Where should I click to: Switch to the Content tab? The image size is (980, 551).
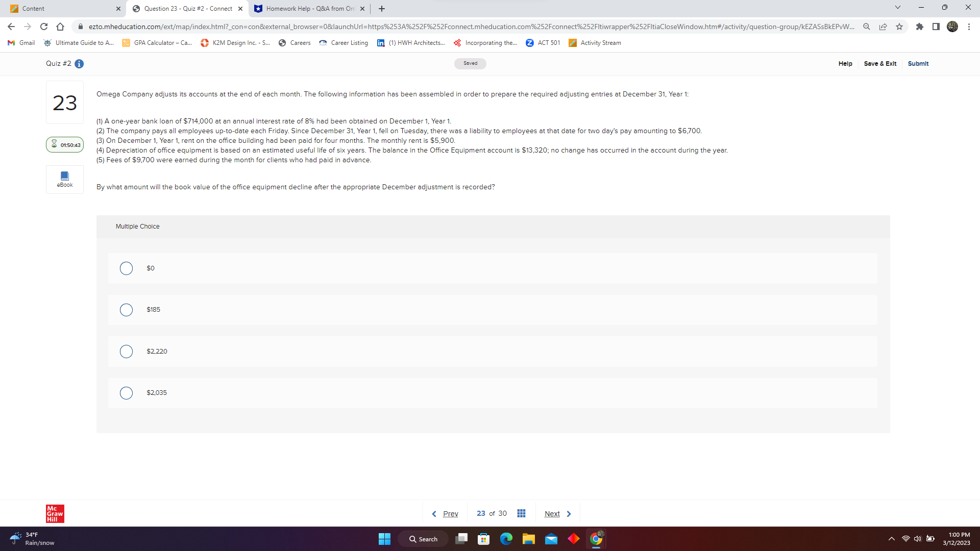pyautogui.click(x=61, y=9)
